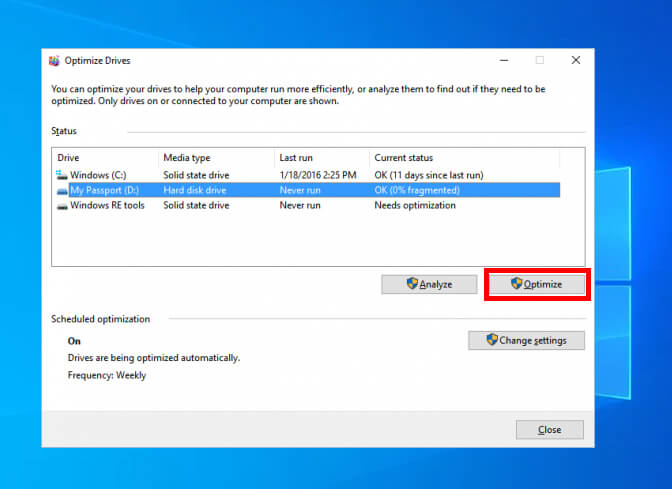This screenshot has width=672, height=489.
Task: Click the Analyze button
Action: coord(429,284)
